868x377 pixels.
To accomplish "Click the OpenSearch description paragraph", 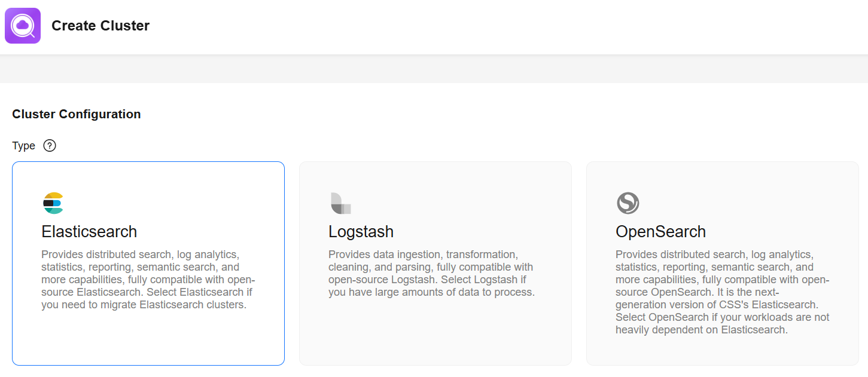I will point(723,292).
